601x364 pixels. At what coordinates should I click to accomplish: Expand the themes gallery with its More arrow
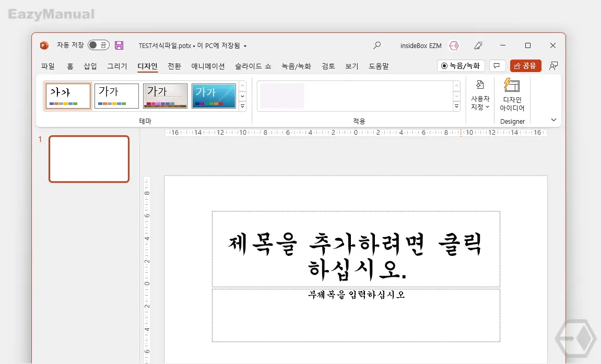242,105
